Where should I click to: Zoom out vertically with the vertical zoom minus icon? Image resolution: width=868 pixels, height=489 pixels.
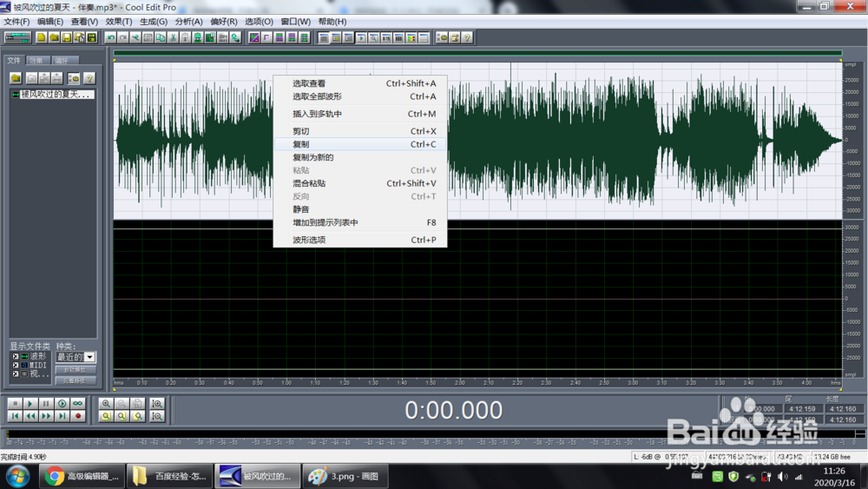pos(157,416)
